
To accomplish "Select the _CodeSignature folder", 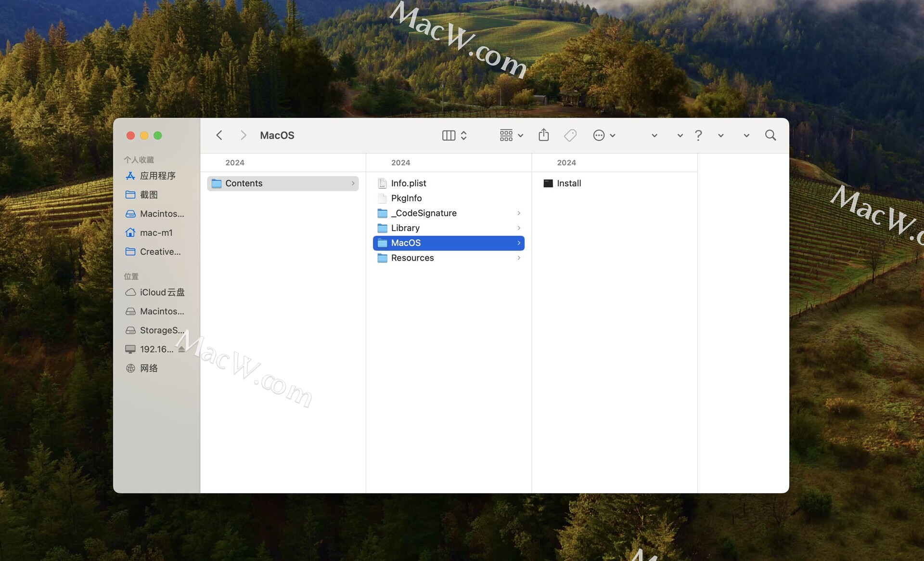I will (x=423, y=213).
